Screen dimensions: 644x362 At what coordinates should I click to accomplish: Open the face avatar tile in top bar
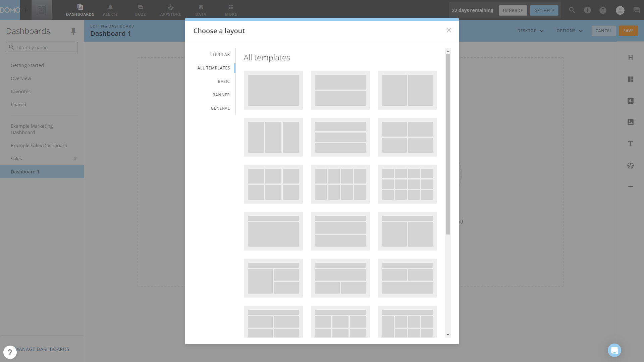(x=42, y=10)
